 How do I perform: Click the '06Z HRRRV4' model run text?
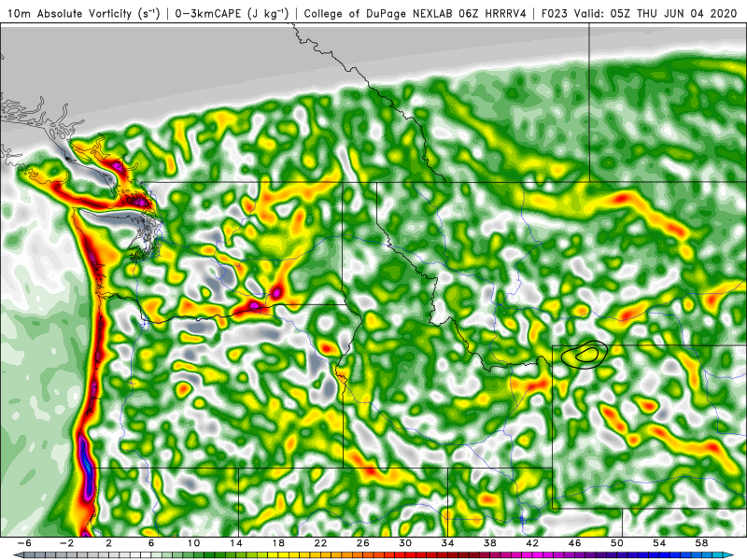493,13
